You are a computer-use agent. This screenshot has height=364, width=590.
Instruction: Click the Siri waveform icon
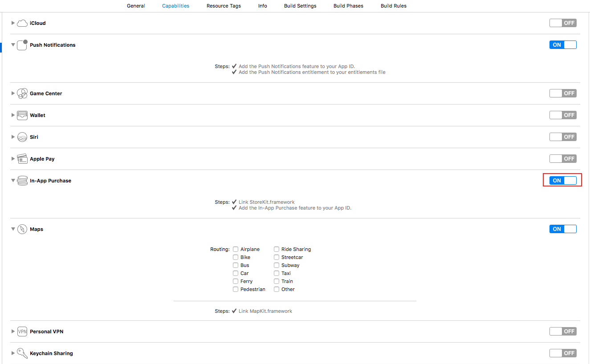click(22, 137)
